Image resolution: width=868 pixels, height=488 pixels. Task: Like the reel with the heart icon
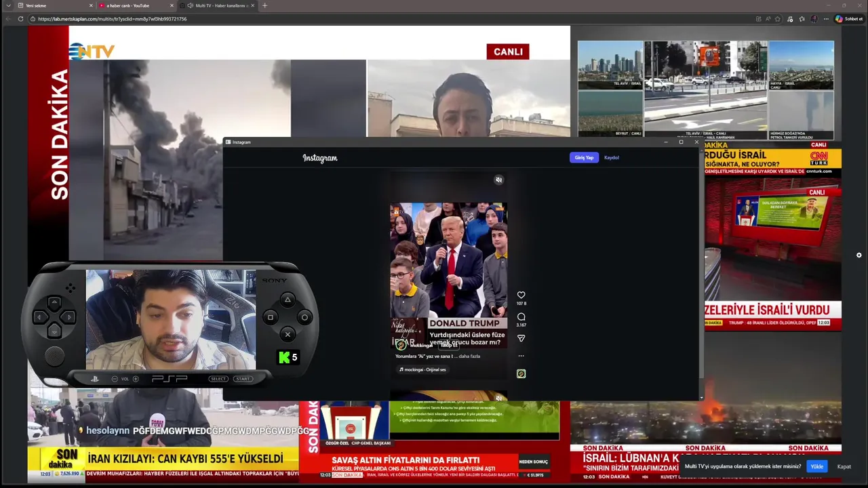pyautogui.click(x=521, y=295)
